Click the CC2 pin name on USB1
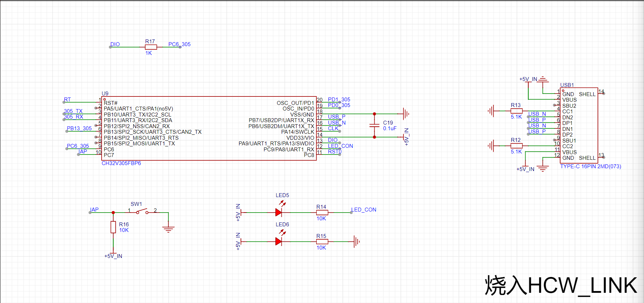The width and height of the screenshot is (644, 303). 568,146
